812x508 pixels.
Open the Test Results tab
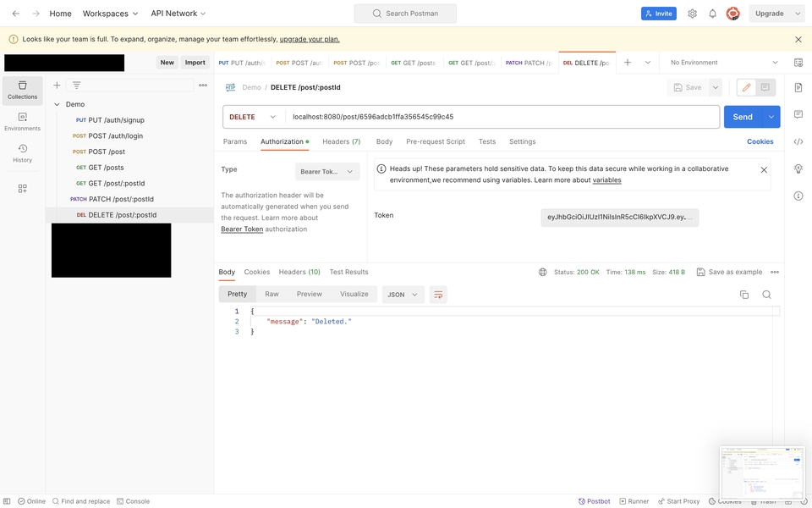click(x=348, y=272)
